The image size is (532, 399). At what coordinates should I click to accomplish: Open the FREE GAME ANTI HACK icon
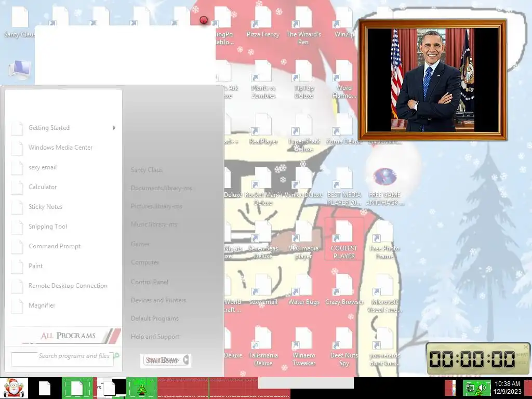point(384,187)
